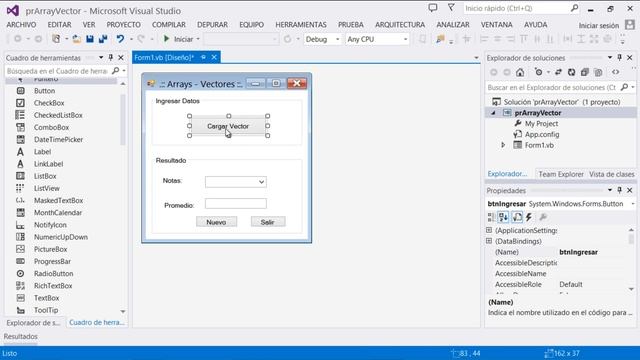Open dropdown arrow next to Iniciar button
640x360 pixels.
(x=198, y=39)
